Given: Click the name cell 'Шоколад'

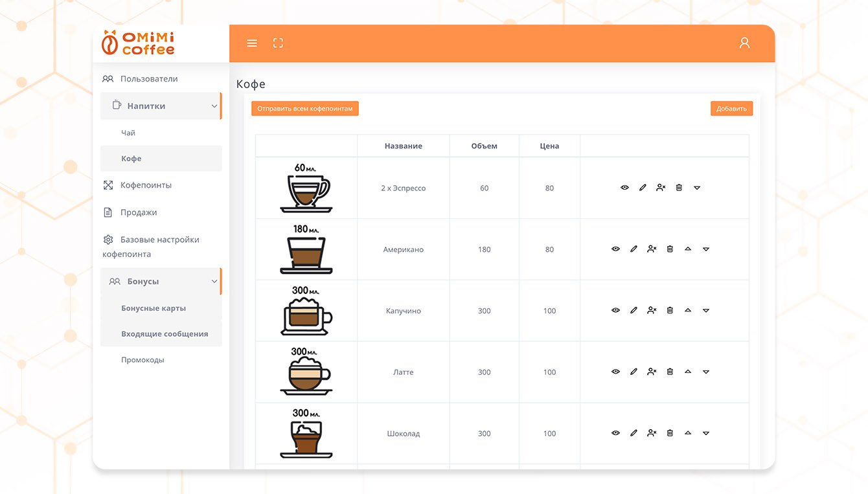Looking at the screenshot, I should 403,434.
